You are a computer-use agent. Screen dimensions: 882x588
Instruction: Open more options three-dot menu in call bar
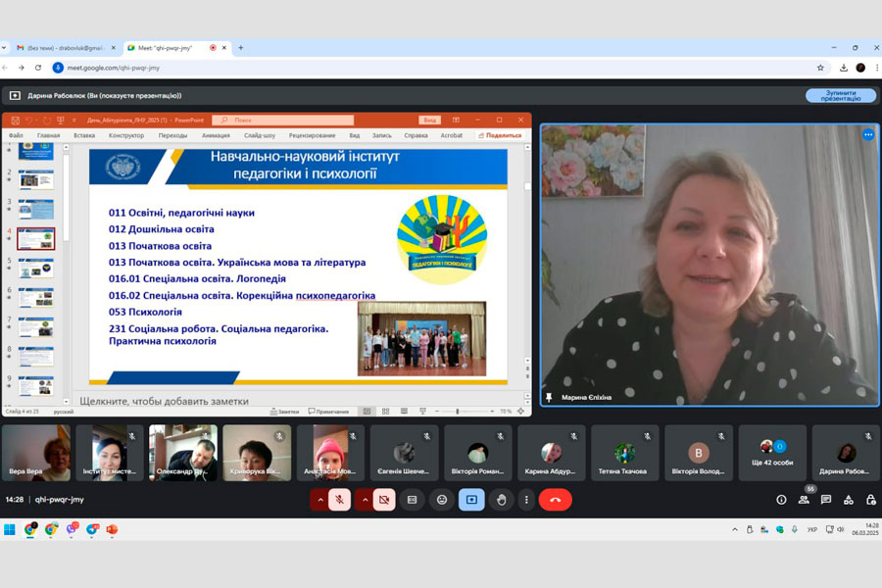point(526,500)
